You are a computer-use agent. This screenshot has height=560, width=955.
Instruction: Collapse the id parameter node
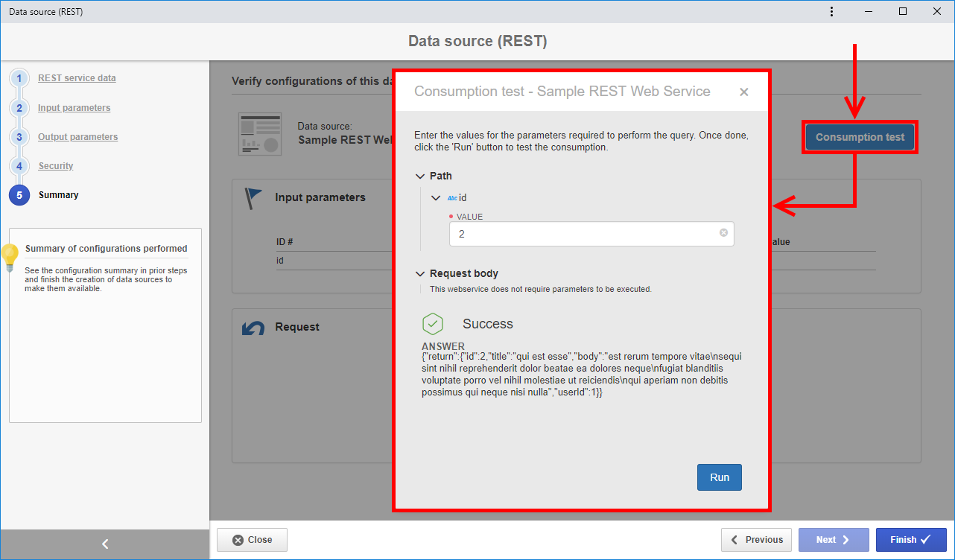pyautogui.click(x=436, y=198)
